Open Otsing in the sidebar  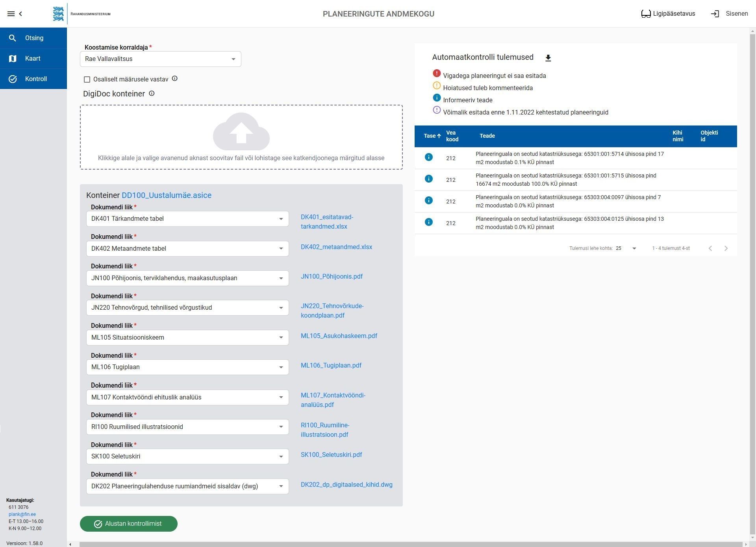pyautogui.click(x=33, y=38)
